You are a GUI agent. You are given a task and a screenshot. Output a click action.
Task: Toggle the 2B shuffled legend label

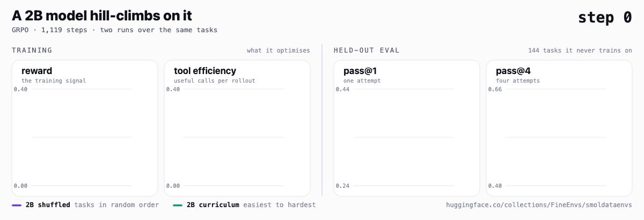click(48, 205)
